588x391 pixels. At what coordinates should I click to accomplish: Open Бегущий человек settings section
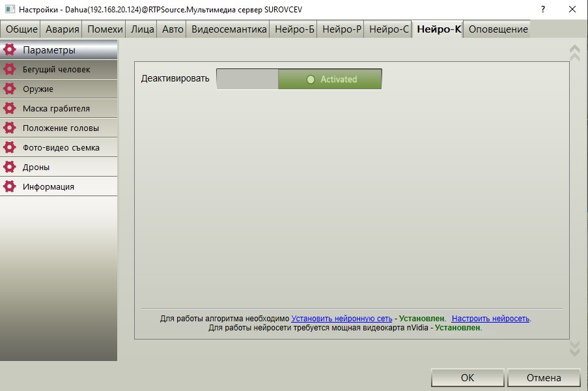coord(59,69)
